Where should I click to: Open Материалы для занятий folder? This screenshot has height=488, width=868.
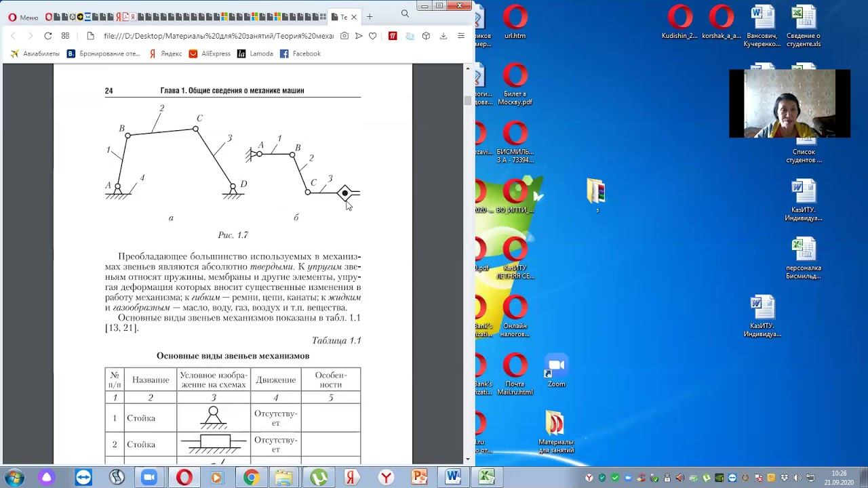(x=556, y=432)
